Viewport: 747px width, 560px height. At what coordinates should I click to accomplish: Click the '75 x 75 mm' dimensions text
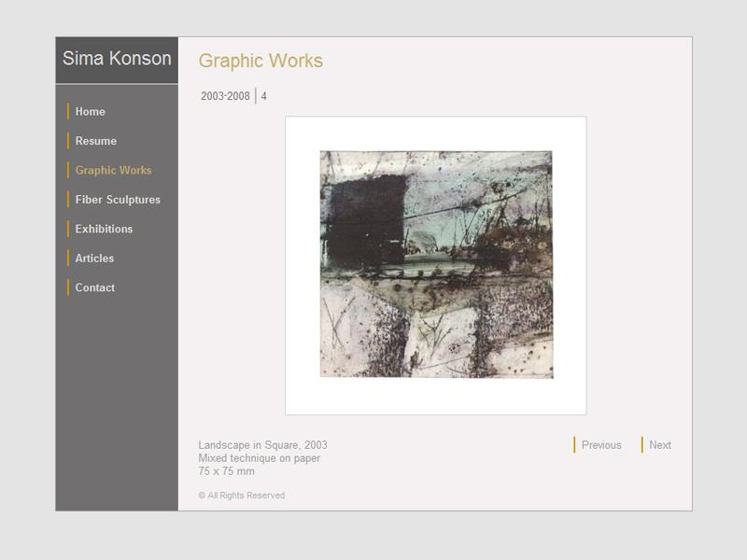(226, 471)
